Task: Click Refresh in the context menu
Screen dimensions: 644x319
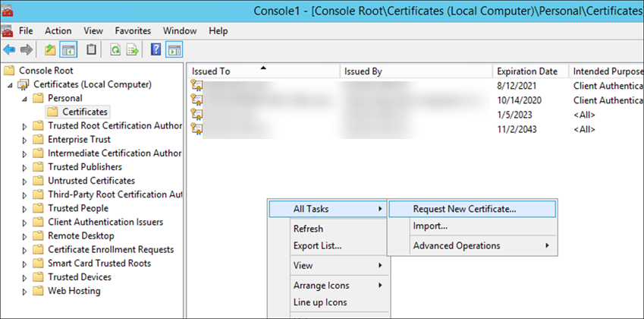Action: tap(328, 229)
